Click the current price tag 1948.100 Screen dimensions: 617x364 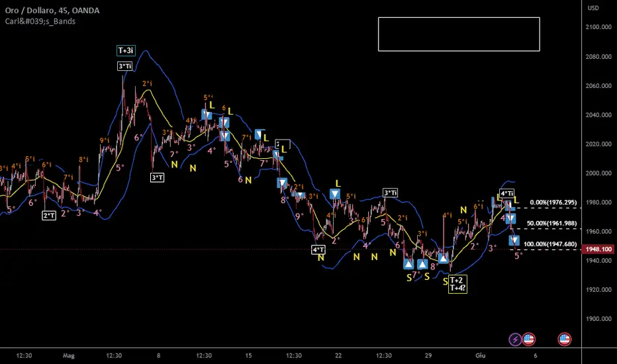(599, 249)
